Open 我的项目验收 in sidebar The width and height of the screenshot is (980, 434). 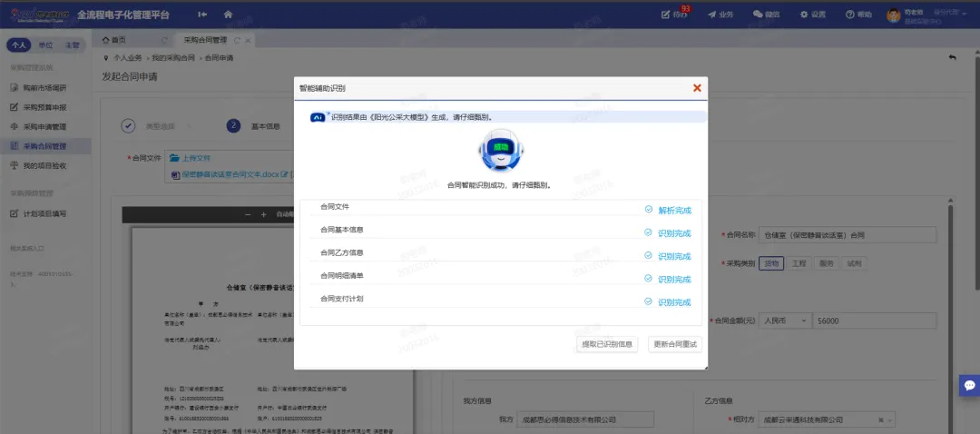pyautogui.click(x=45, y=166)
